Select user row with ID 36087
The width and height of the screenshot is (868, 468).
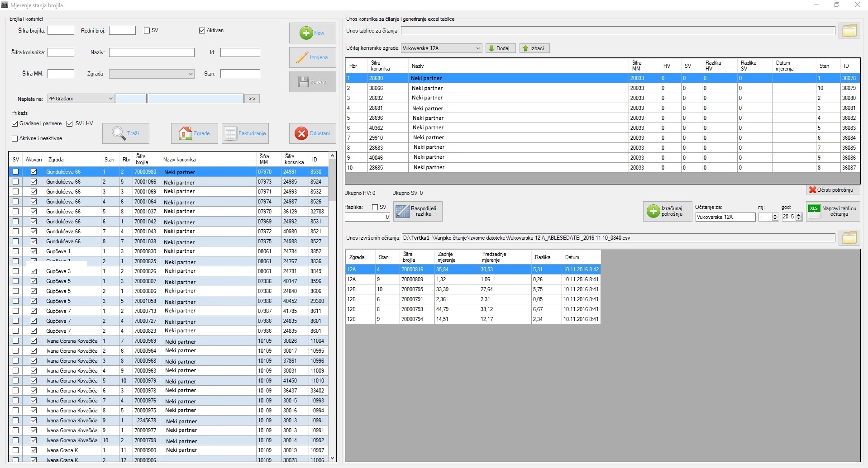coord(602,167)
